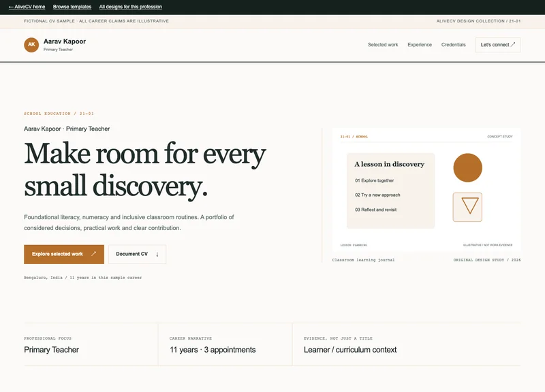Viewport: 545px width, 392px height.
Task: Open the lesson in discovery concept thumbnail
Action: (426, 190)
